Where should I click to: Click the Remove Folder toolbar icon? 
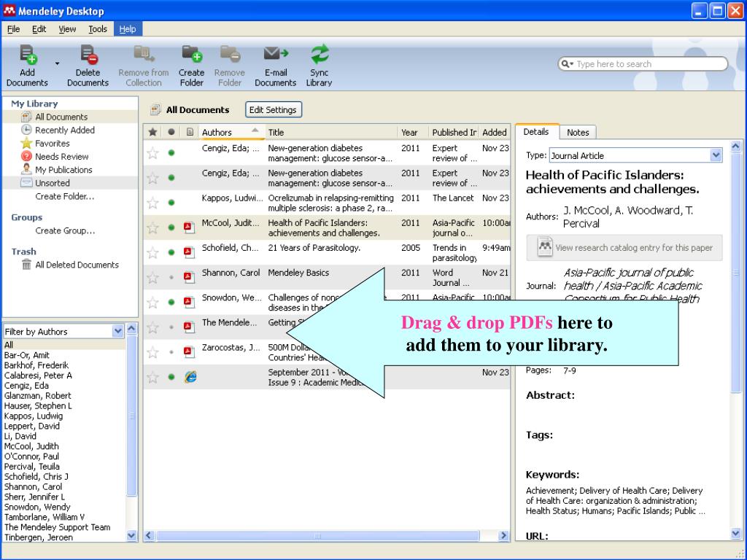[230, 54]
